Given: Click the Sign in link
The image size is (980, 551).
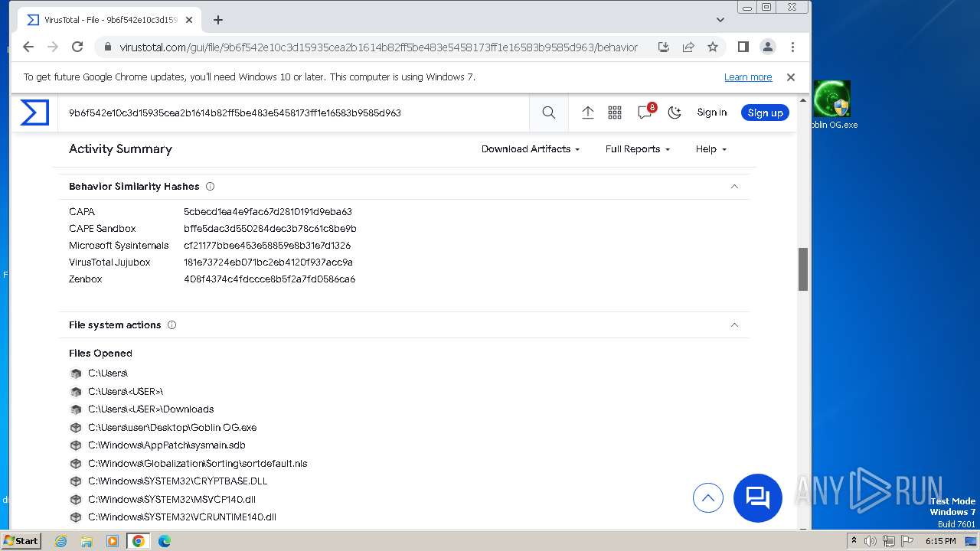Looking at the screenshot, I should coord(712,112).
